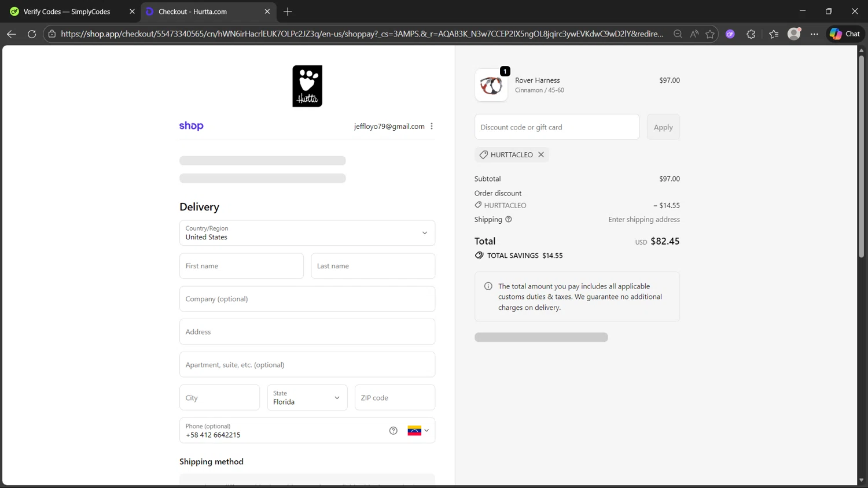Click the Total Savings tag icon
Screen dimensions: 868x488
(479, 256)
